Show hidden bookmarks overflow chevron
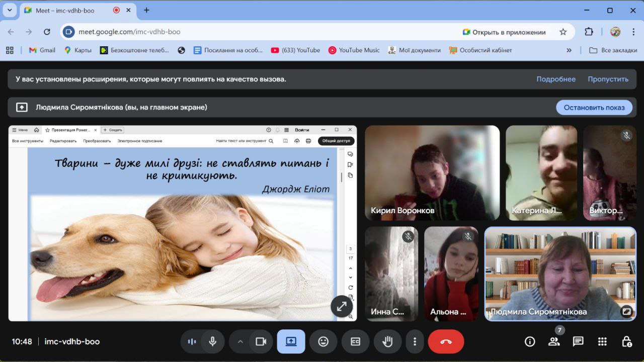Screen dimensions: 644x362 [569, 50]
